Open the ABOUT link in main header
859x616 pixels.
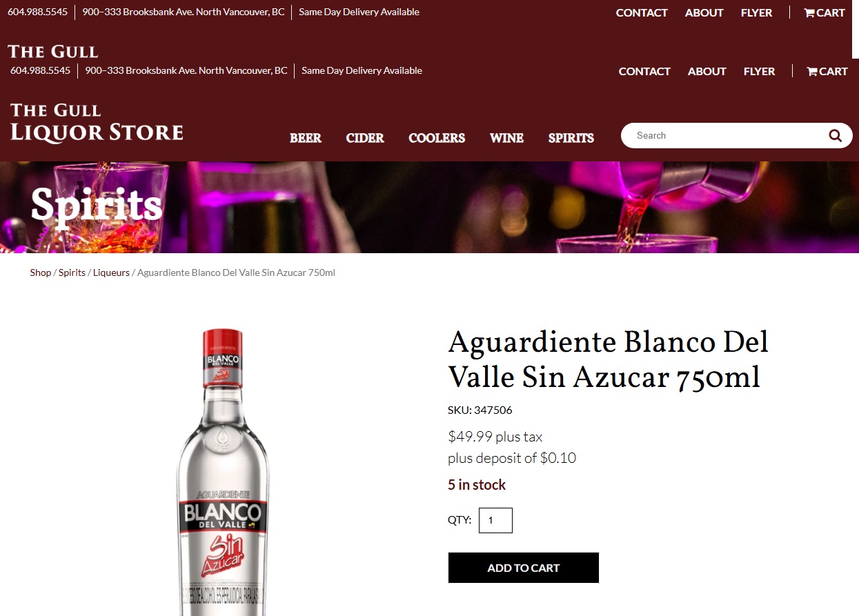pos(707,71)
